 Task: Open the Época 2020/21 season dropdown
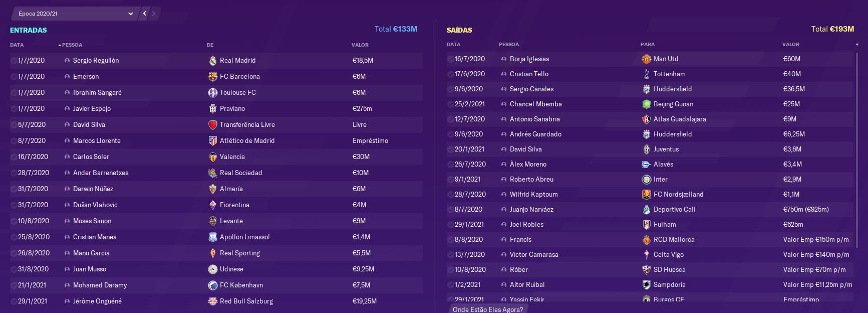pos(75,14)
